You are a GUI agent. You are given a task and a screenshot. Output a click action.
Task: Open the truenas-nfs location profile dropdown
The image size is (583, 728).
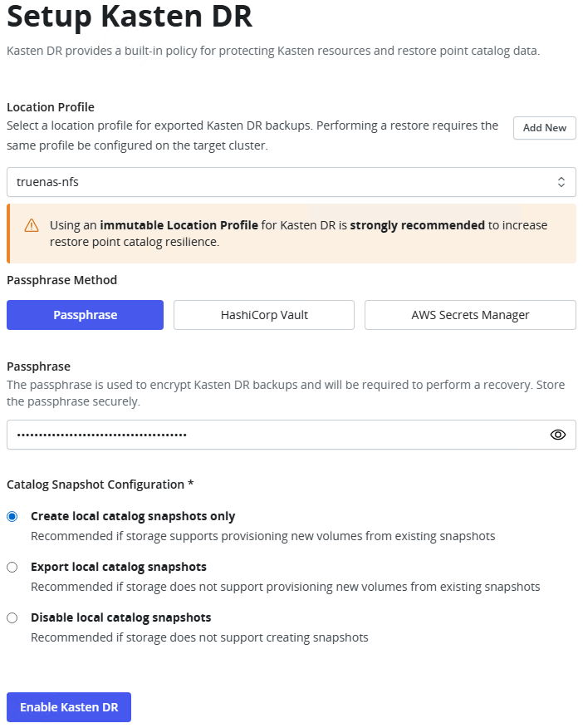(x=291, y=182)
